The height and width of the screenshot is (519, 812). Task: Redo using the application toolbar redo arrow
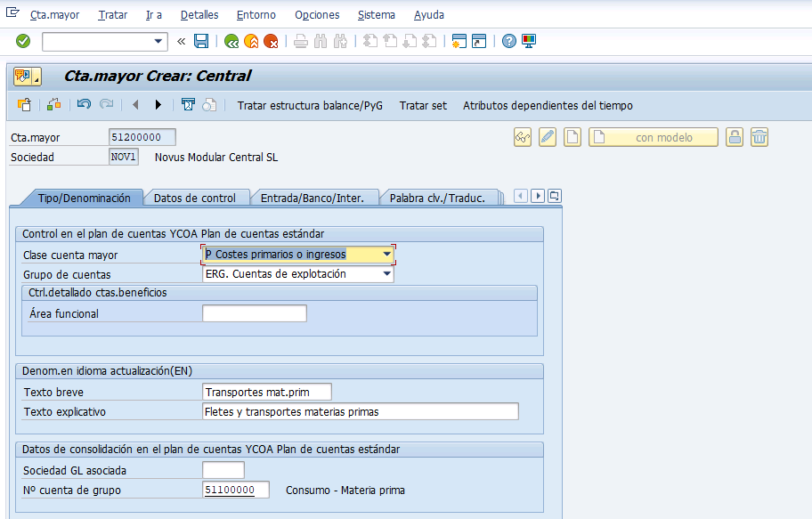point(106,105)
